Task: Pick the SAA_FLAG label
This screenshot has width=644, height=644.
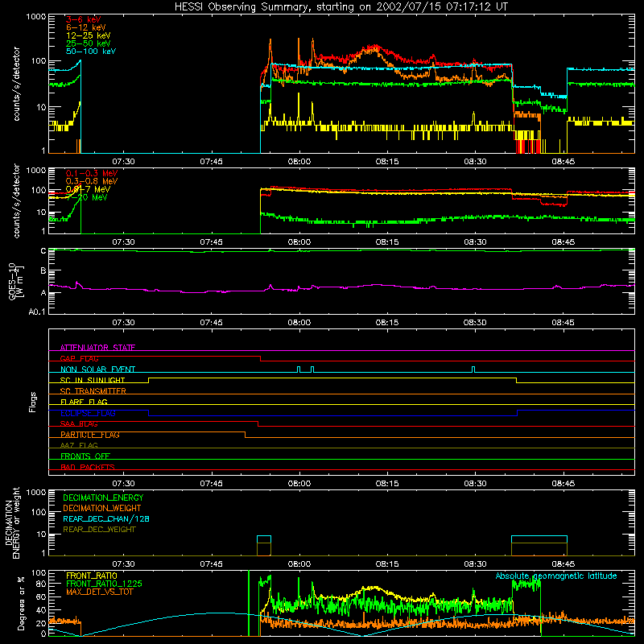Action: tap(79, 424)
